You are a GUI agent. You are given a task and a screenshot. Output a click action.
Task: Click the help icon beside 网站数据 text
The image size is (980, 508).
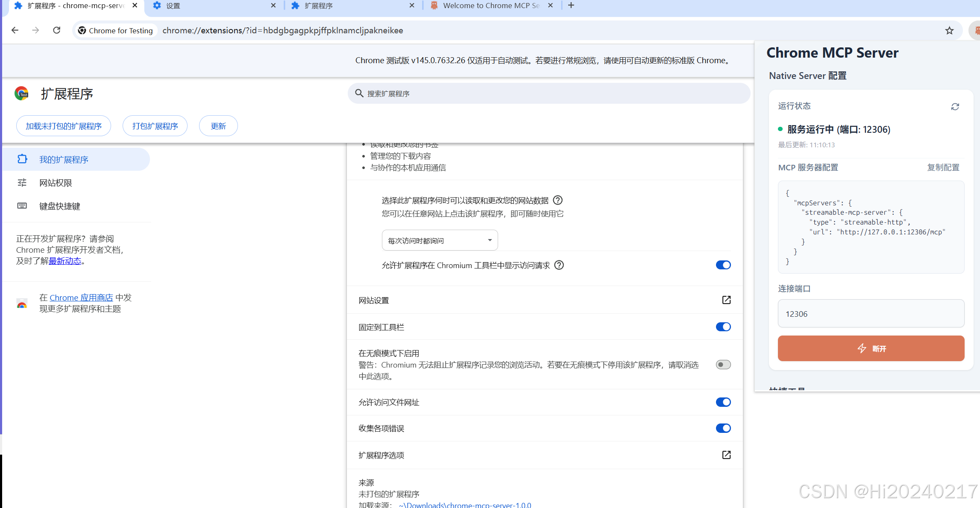558,200
